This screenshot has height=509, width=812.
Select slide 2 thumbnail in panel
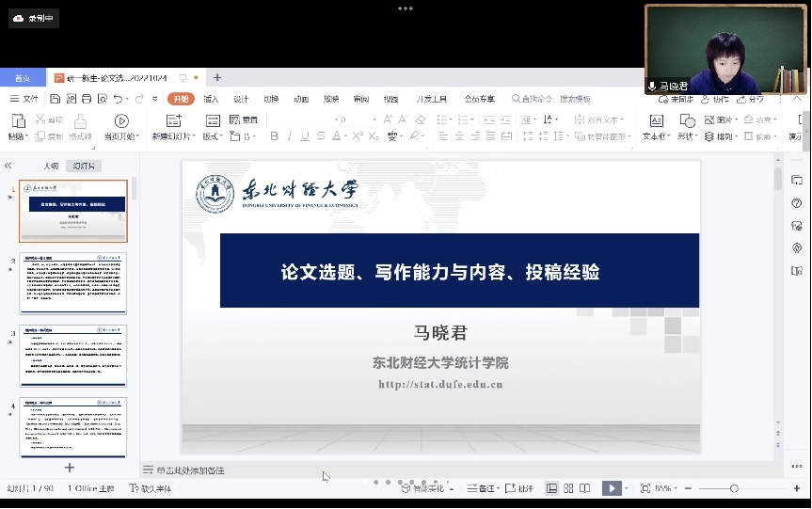[x=72, y=283]
